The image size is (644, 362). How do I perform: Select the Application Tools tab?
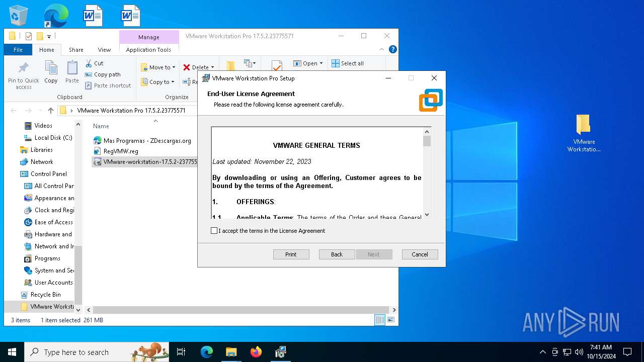(148, 50)
